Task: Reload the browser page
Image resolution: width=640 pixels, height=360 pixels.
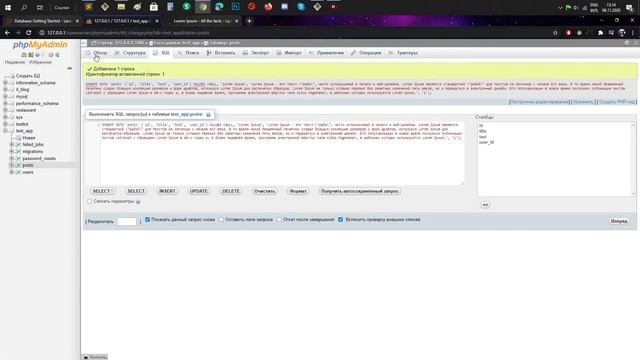Action: [29, 33]
